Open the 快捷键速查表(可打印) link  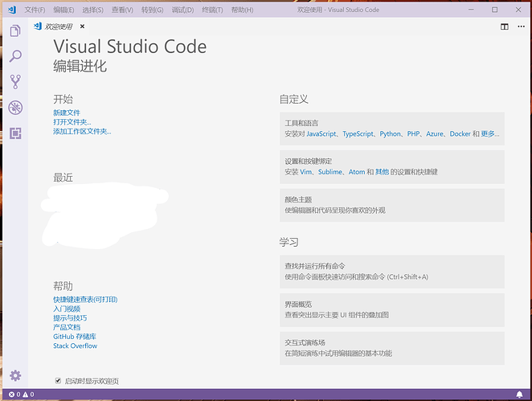click(85, 300)
